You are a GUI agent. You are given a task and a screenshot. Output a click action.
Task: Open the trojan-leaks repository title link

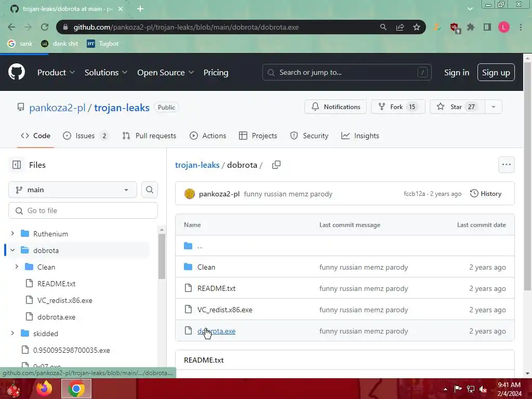122,108
